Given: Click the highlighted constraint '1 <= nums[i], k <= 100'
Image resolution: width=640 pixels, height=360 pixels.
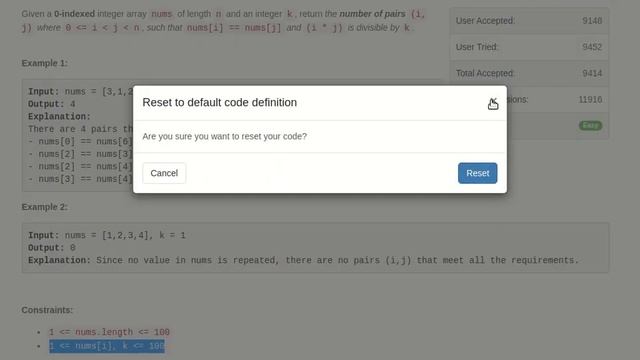Looking at the screenshot, I should (x=107, y=346).
